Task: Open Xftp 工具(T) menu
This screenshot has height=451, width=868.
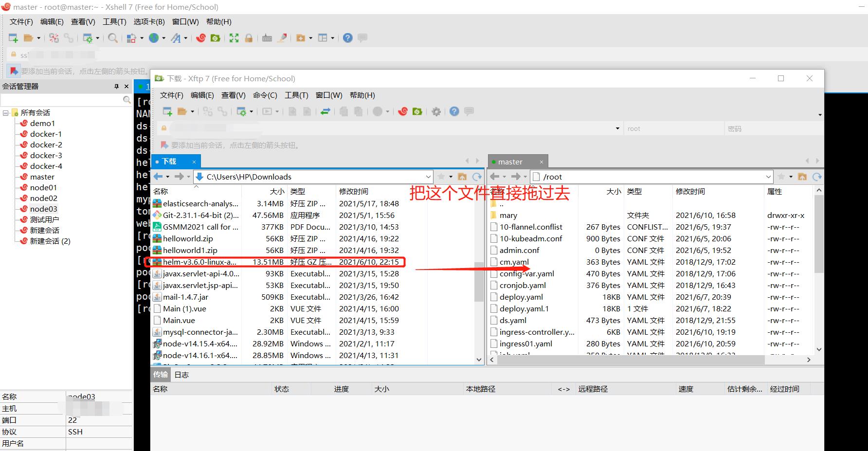Action: (x=296, y=95)
